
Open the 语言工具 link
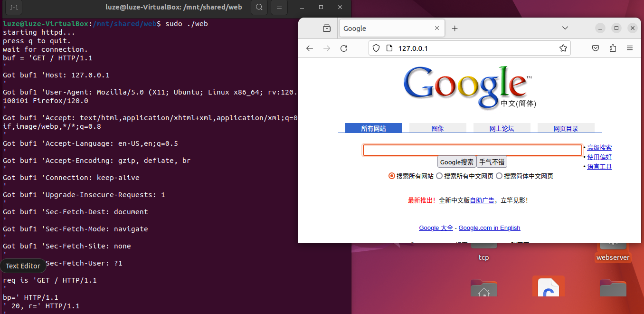(599, 167)
